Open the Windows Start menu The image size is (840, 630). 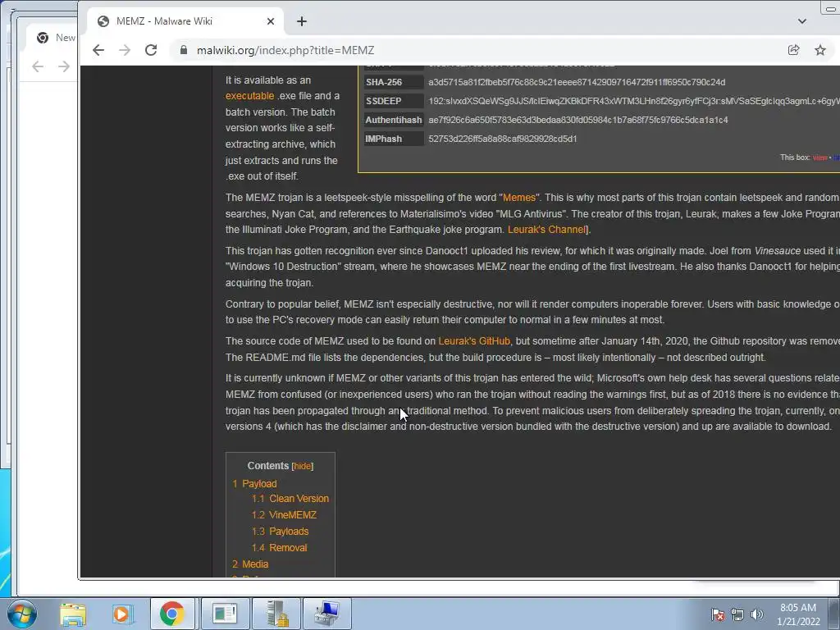22,614
